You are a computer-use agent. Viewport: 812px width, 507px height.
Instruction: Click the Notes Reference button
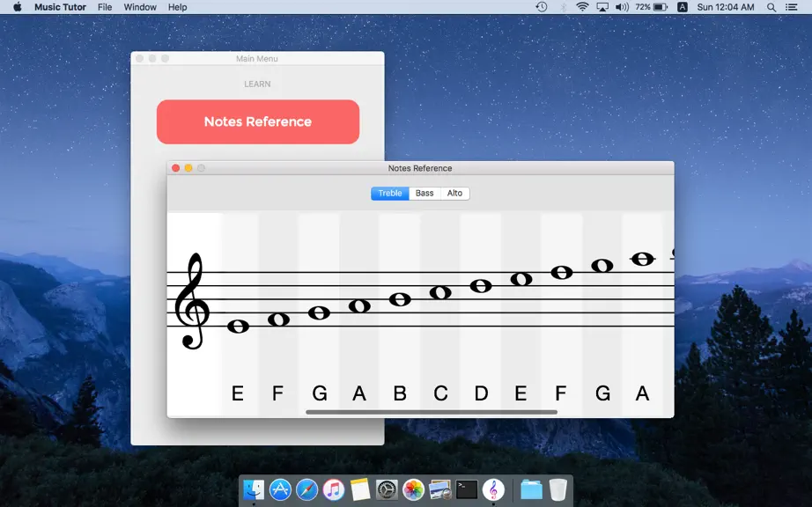click(258, 121)
